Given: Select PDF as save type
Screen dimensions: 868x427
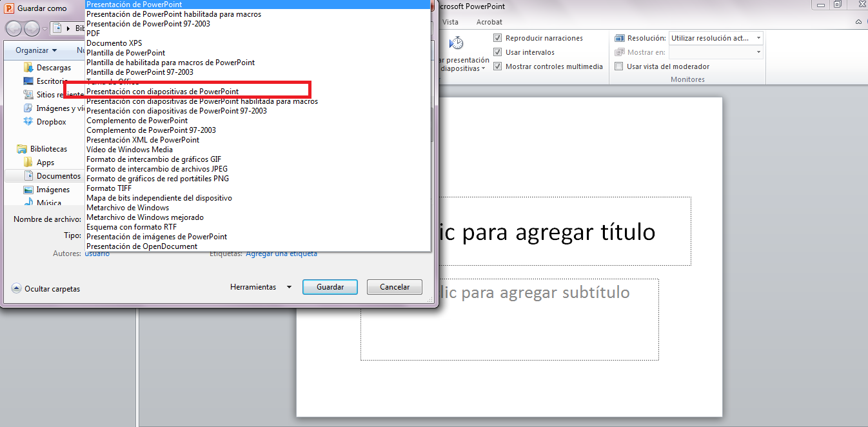Looking at the screenshot, I should tap(258, 34).
